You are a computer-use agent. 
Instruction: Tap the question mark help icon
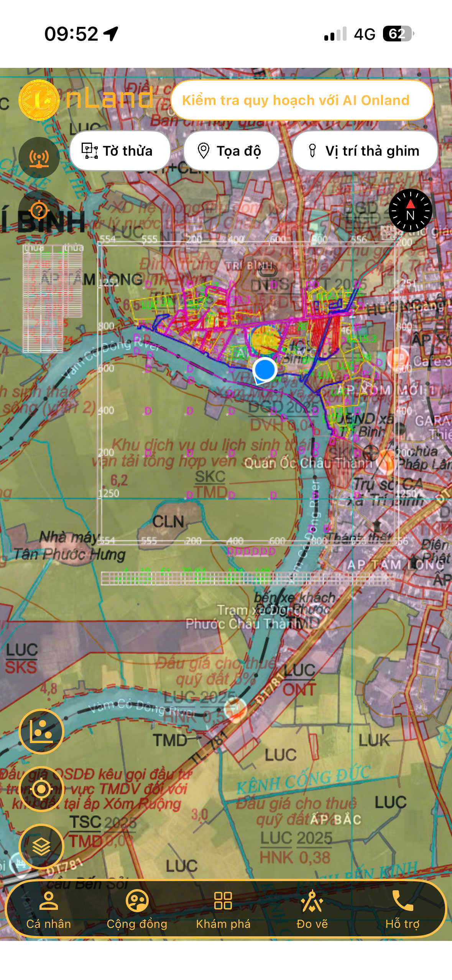pos(39,210)
